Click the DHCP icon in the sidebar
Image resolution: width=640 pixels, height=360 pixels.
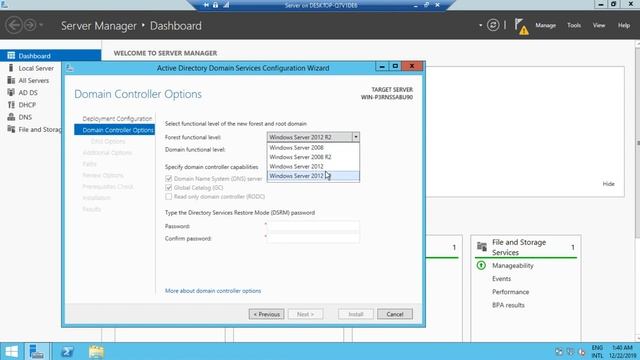click(11, 104)
